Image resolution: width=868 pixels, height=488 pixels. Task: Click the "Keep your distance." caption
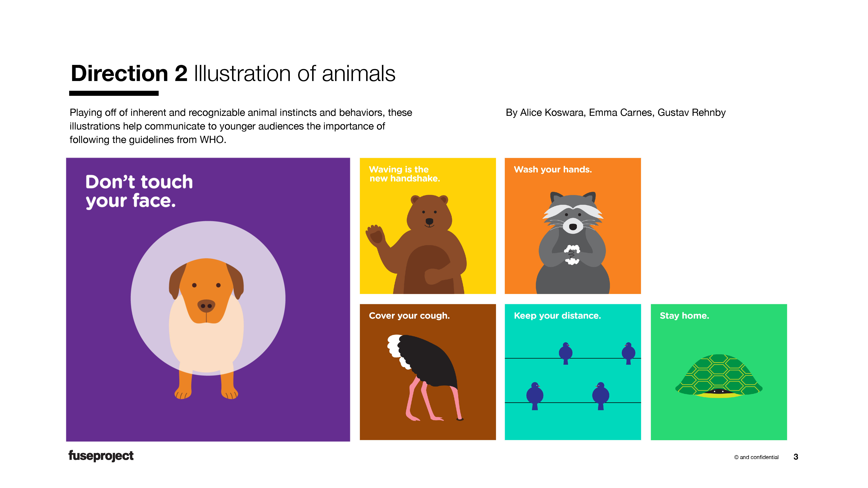click(557, 316)
